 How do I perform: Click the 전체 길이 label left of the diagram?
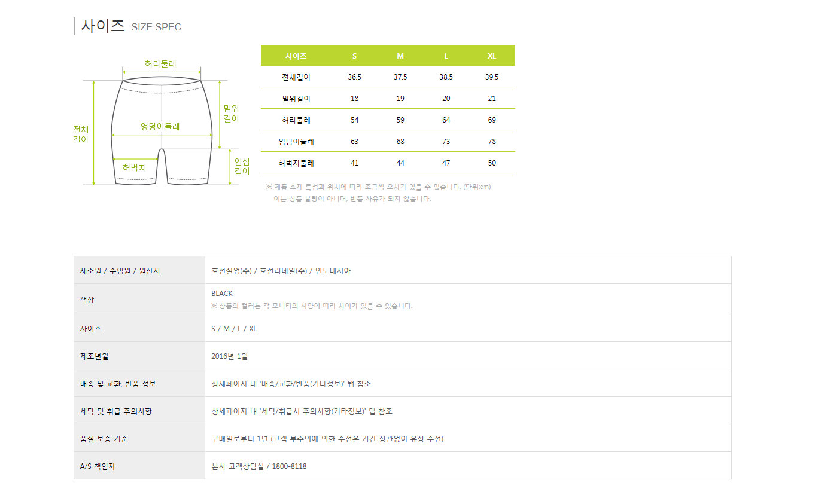[x=81, y=135]
